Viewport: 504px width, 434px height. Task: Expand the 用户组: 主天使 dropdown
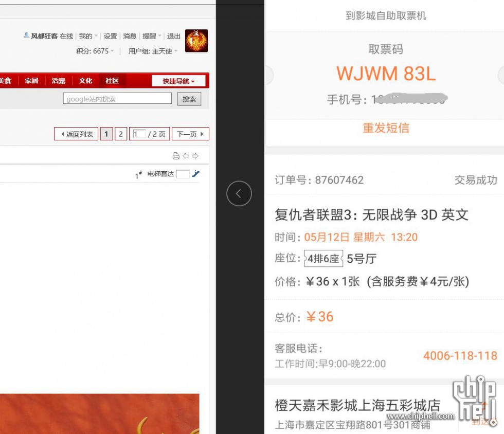pos(153,51)
